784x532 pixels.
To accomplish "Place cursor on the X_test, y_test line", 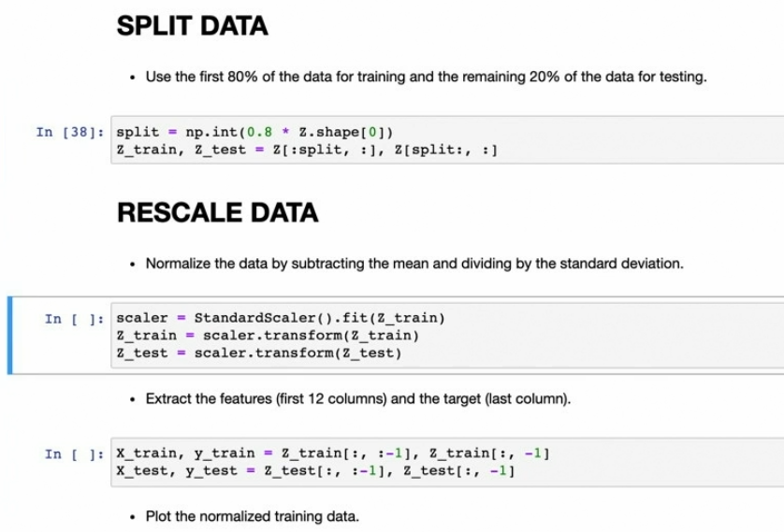I will 315,471.
